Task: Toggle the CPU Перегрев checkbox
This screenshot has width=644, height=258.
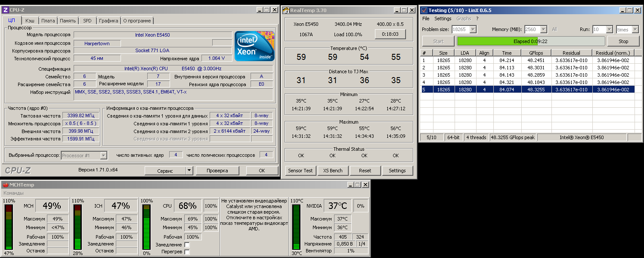Action: point(187,252)
